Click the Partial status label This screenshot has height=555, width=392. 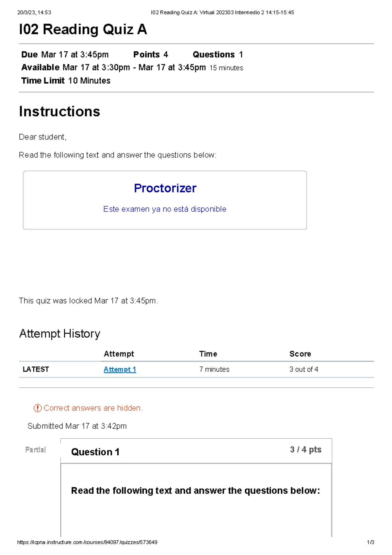point(35,450)
